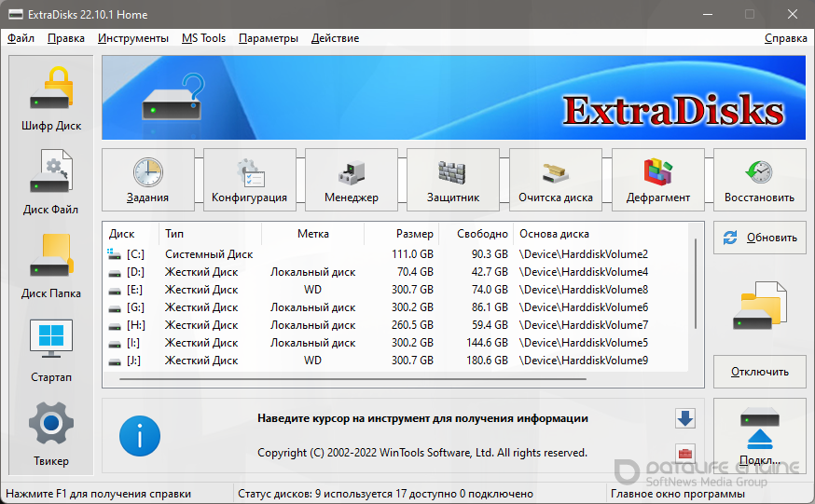Select the Системный Диск type cell
The width and height of the screenshot is (815, 504).
(x=209, y=254)
